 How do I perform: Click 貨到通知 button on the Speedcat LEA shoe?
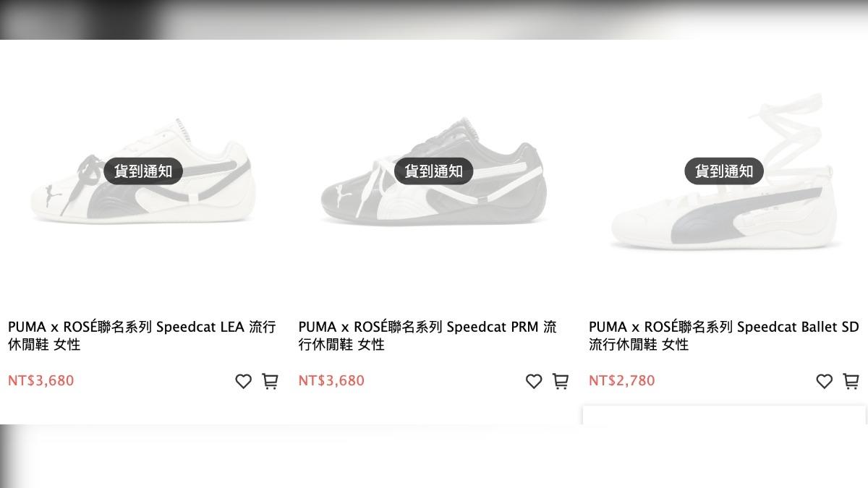(x=142, y=171)
